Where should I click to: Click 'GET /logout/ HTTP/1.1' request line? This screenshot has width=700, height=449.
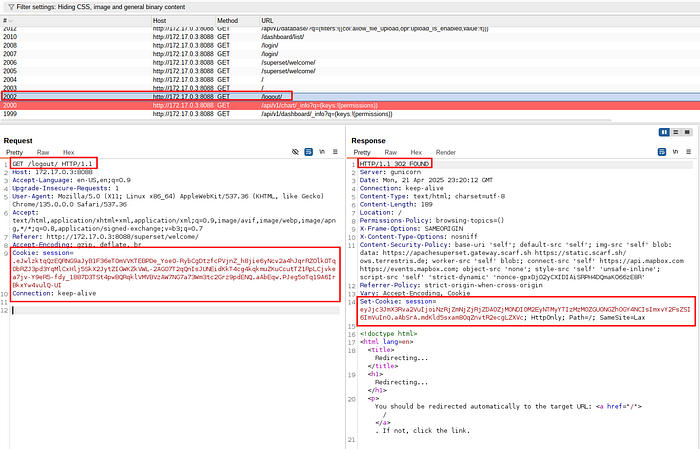pyautogui.click(x=52, y=164)
